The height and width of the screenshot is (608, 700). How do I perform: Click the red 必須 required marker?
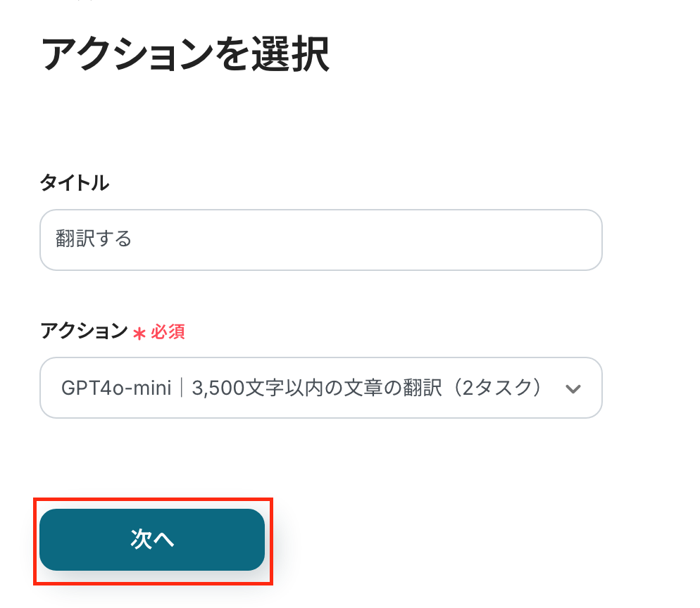[168, 332]
